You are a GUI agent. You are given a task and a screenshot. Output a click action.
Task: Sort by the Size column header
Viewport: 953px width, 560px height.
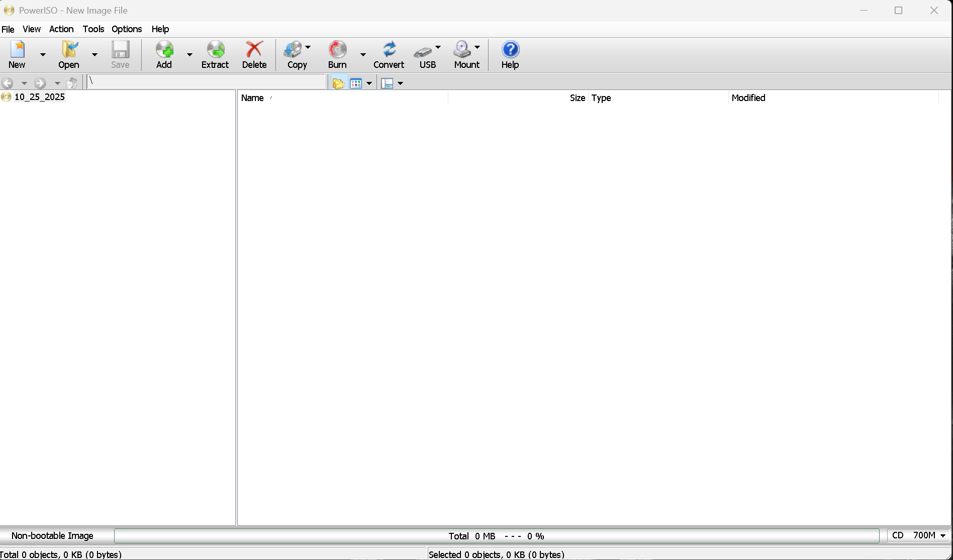click(x=518, y=98)
